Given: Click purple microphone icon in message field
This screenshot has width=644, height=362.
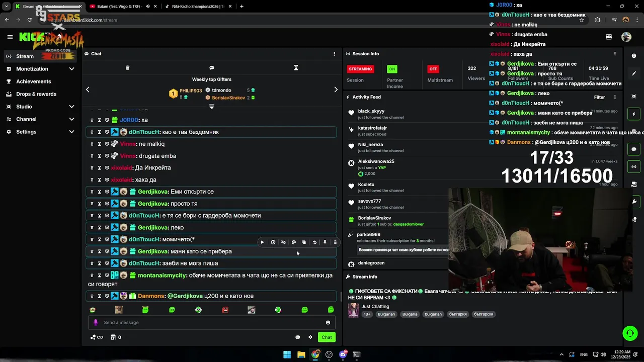Looking at the screenshot, I should pyautogui.click(x=96, y=323).
